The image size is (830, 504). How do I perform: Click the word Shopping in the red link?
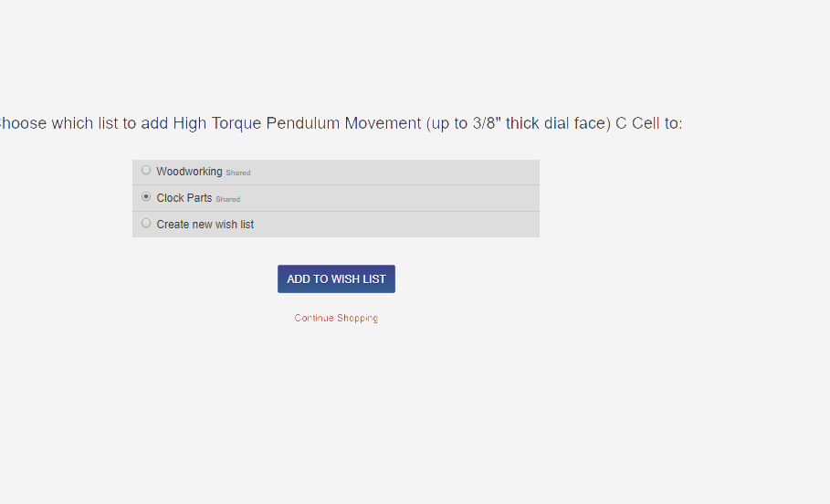click(357, 318)
